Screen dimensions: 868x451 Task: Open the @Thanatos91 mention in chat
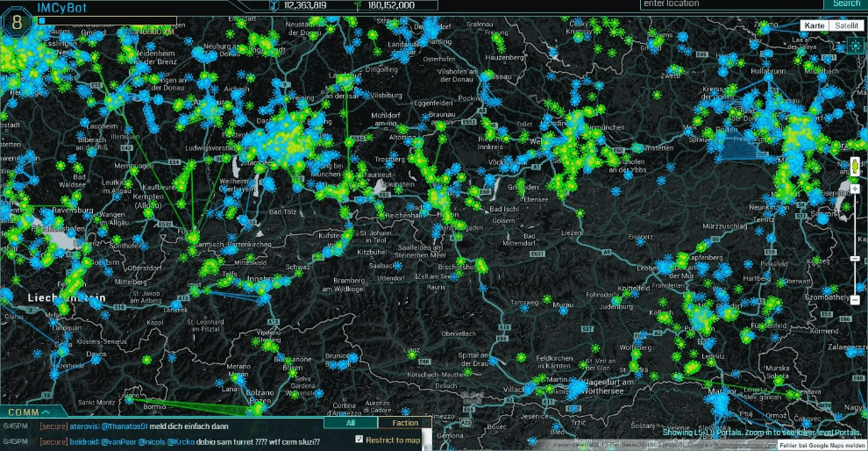point(126,426)
